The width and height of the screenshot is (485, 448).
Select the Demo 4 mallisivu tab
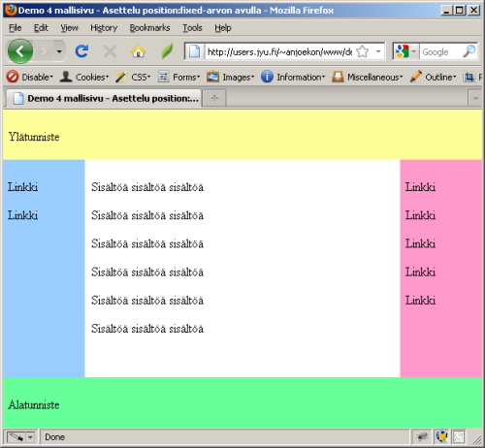point(104,98)
